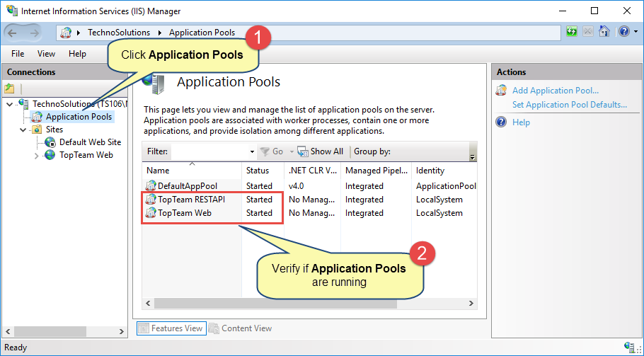Select the TopTeam Web pool row
This screenshot has height=356, width=644.
coord(310,213)
